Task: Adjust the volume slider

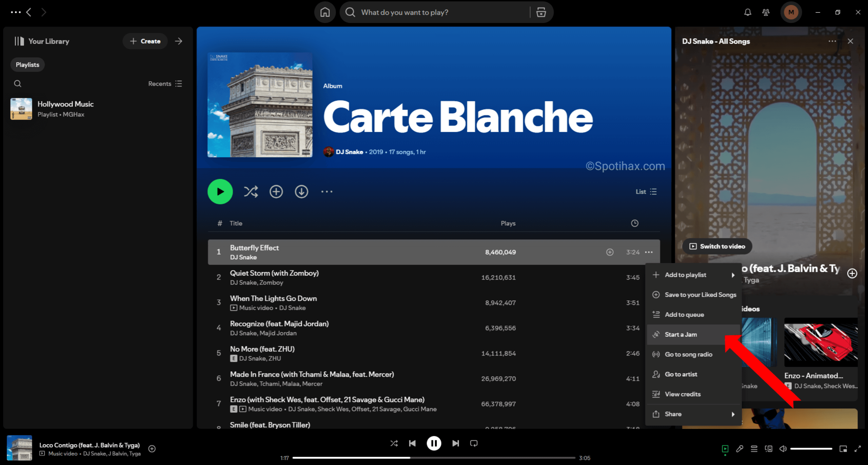Action: (811, 449)
